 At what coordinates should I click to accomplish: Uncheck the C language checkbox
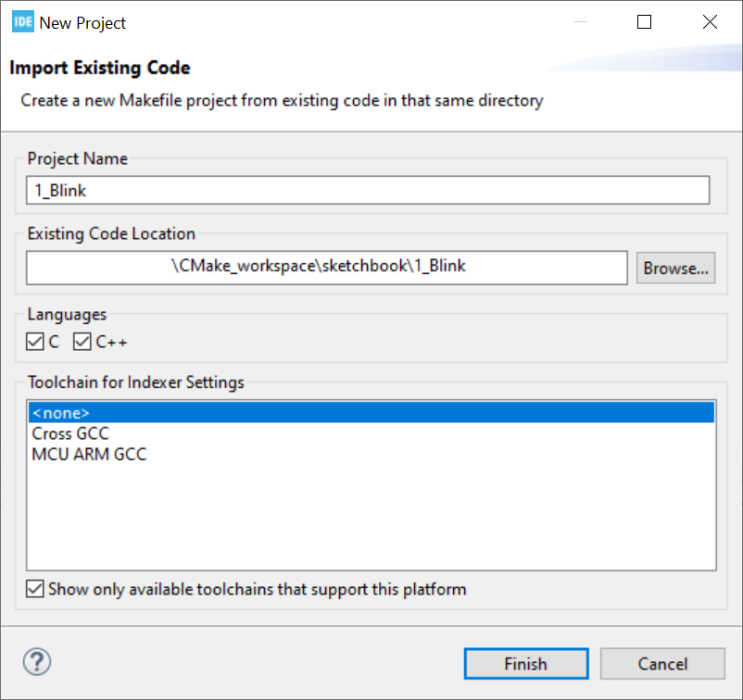pyautogui.click(x=35, y=342)
